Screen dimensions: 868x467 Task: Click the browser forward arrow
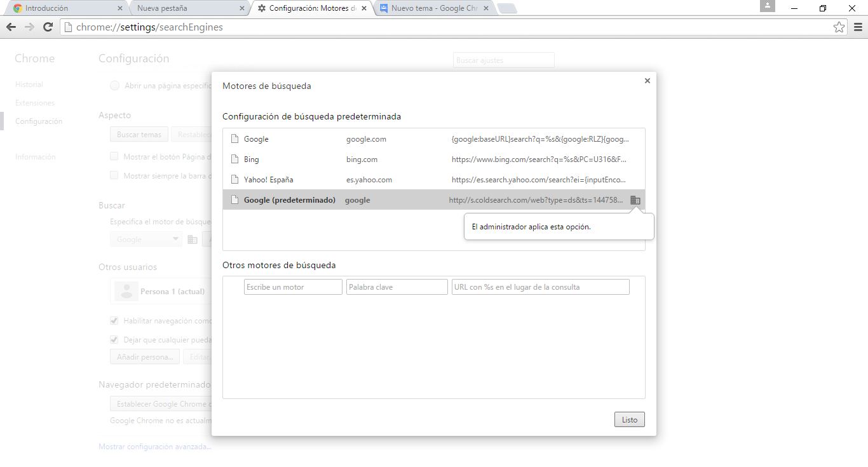[29, 27]
